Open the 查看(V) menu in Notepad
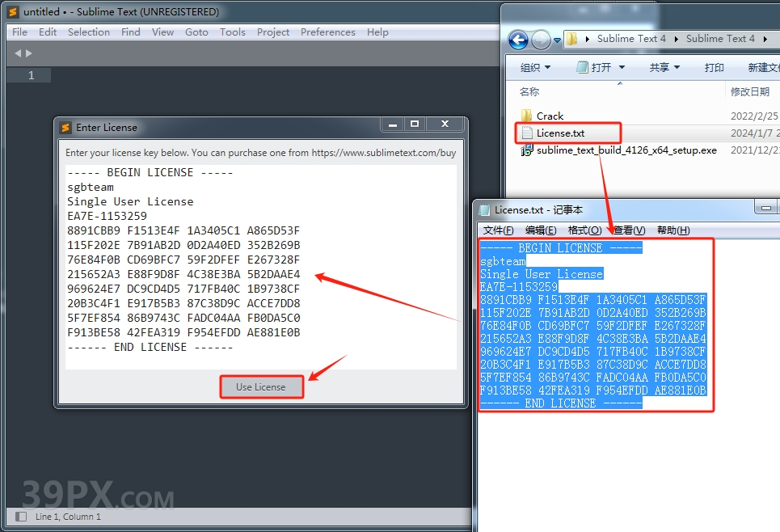The image size is (780, 532). coord(629,230)
